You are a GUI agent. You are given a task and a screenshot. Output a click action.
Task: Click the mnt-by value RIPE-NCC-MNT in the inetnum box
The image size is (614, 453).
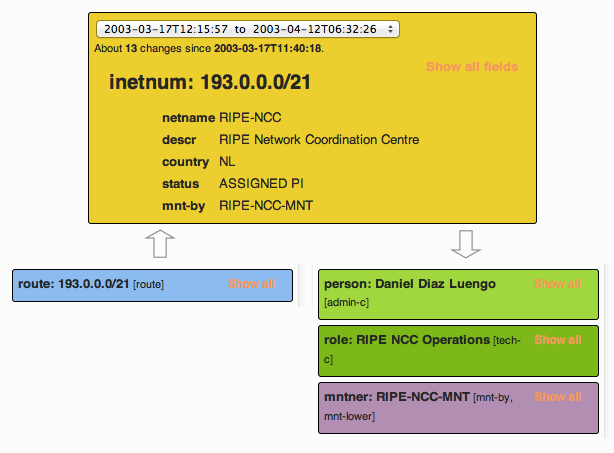[x=266, y=206]
